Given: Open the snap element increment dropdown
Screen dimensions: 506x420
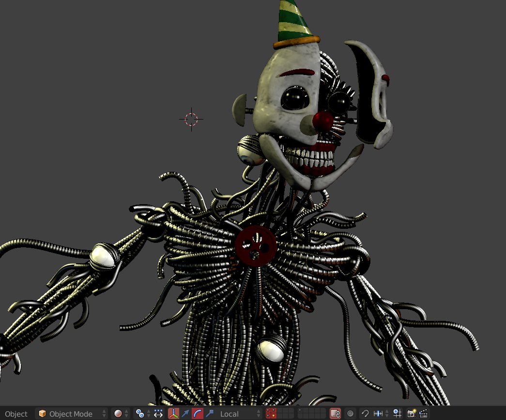Looking at the screenshot, I should pyautogui.click(x=381, y=414).
